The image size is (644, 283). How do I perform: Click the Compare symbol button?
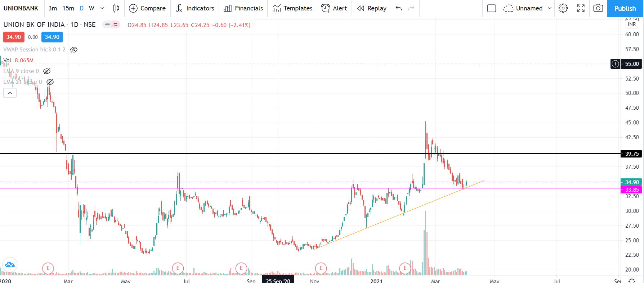point(147,8)
